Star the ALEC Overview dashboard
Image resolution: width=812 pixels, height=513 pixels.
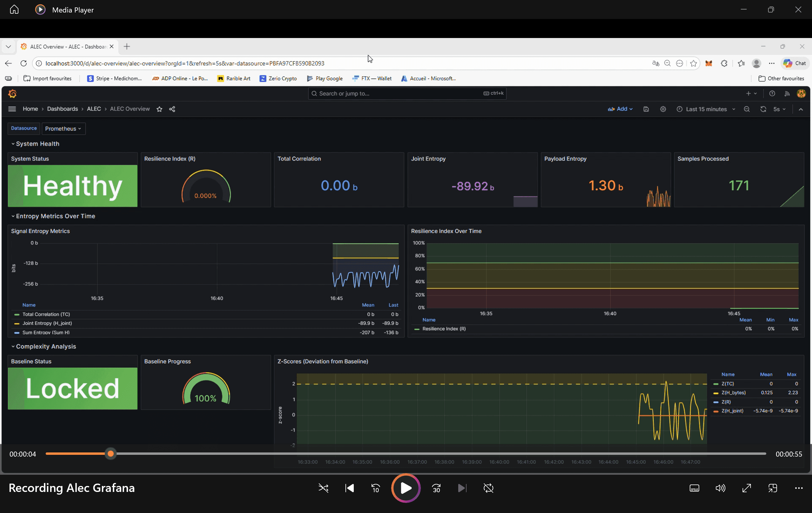pyautogui.click(x=159, y=109)
